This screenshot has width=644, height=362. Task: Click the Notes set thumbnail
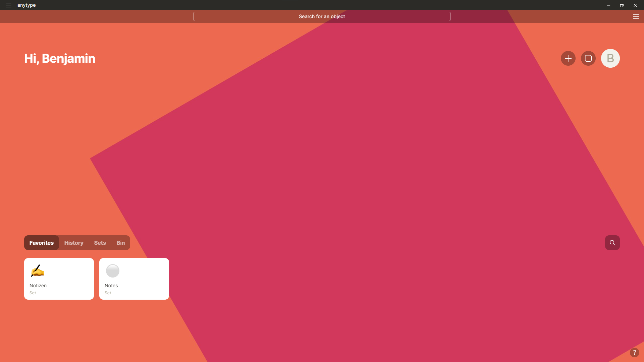point(134,279)
